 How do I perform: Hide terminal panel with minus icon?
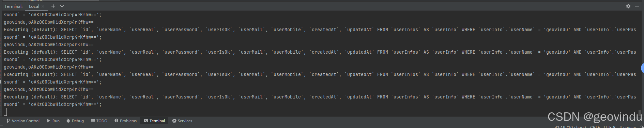pos(637,6)
